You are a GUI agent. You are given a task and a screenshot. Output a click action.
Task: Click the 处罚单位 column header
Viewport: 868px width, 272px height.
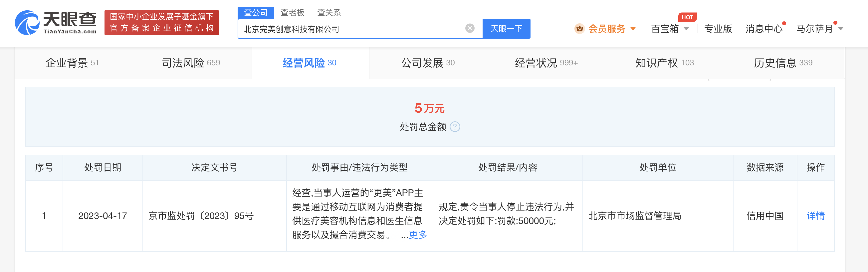pyautogui.click(x=658, y=167)
